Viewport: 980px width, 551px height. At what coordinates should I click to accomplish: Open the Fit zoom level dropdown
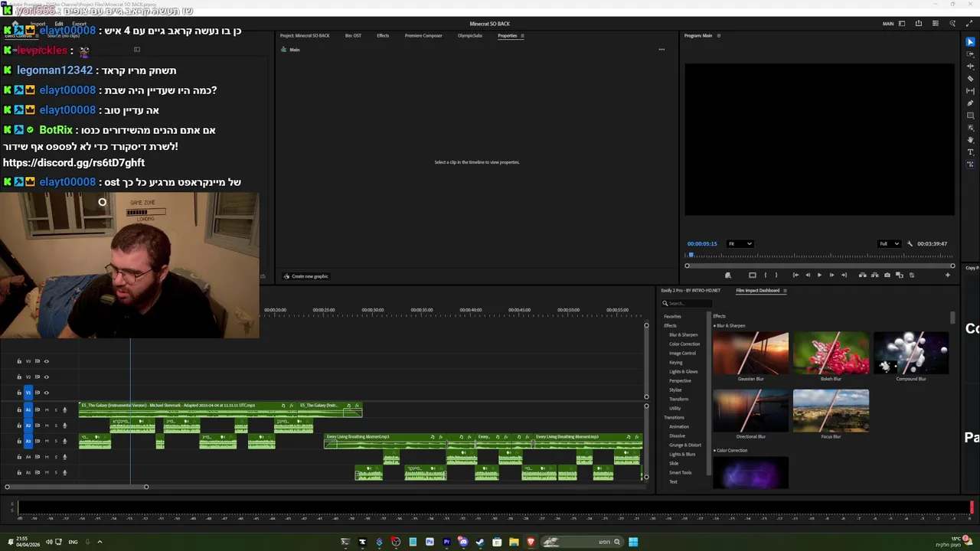(x=740, y=243)
